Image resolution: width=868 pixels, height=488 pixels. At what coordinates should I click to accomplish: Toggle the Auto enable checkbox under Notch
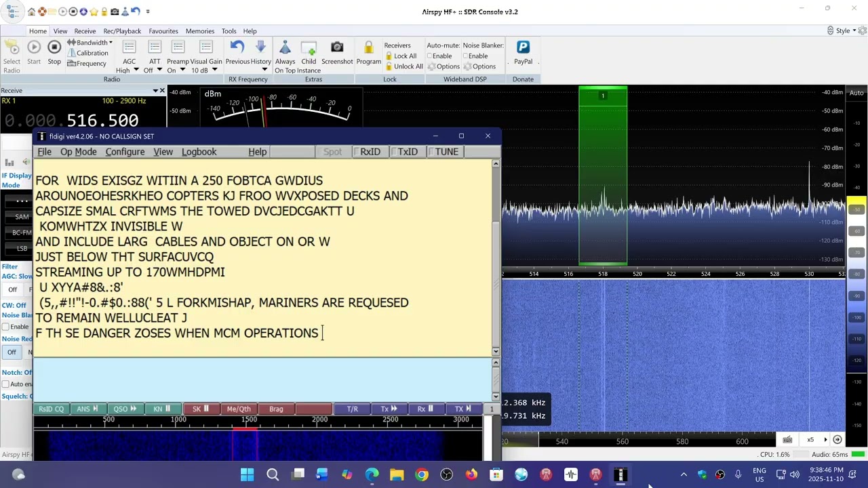5,384
